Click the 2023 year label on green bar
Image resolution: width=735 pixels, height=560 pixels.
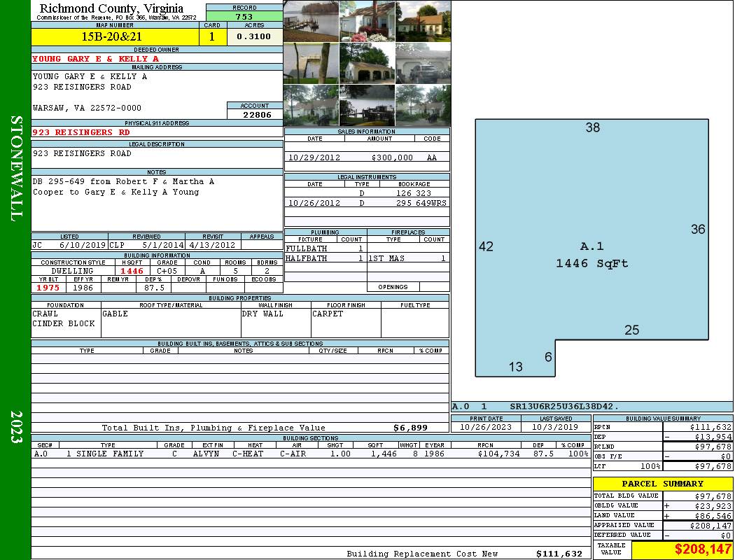[x=16, y=427]
